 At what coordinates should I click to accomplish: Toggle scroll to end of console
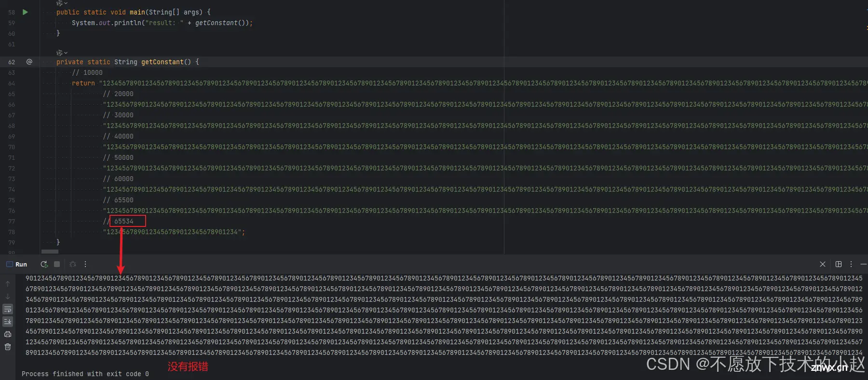(8, 322)
